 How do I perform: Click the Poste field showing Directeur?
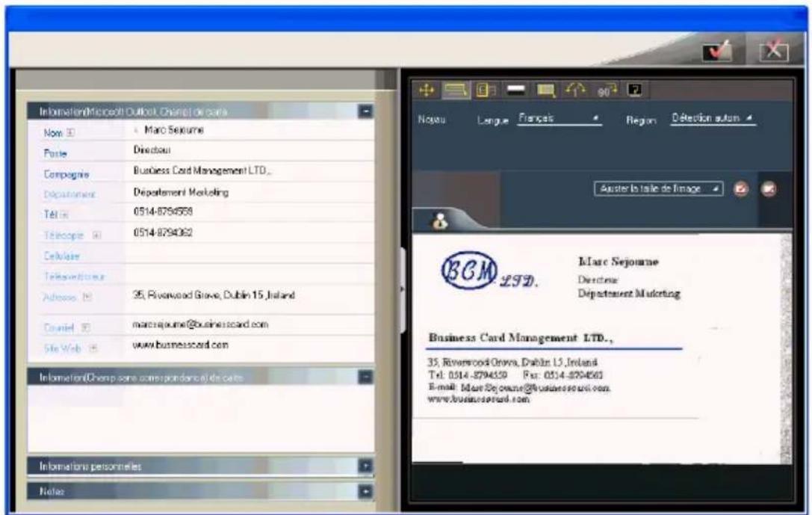(x=250, y=150)
